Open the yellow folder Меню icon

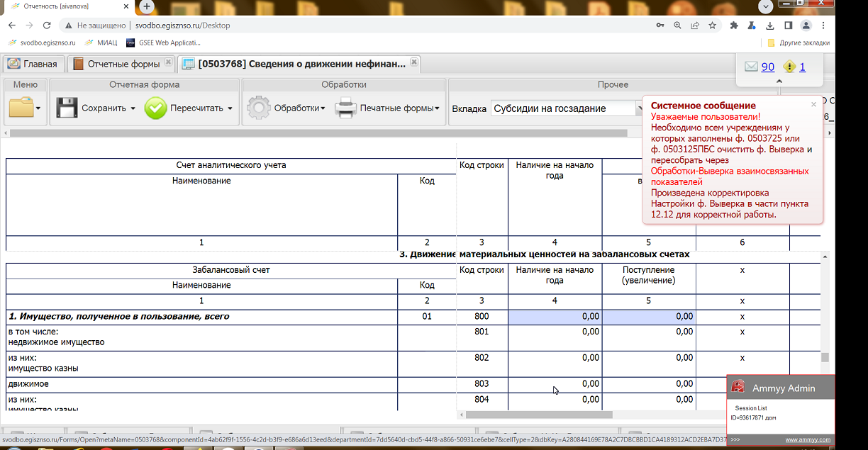click(x=21, y=108)
